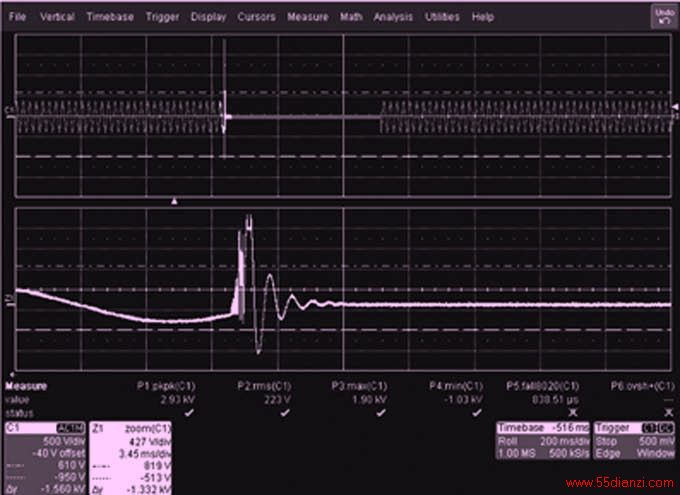680x495 pixels.
Task: Click the C1 DC badge in Trigger box
Action: tap(658, 428)
